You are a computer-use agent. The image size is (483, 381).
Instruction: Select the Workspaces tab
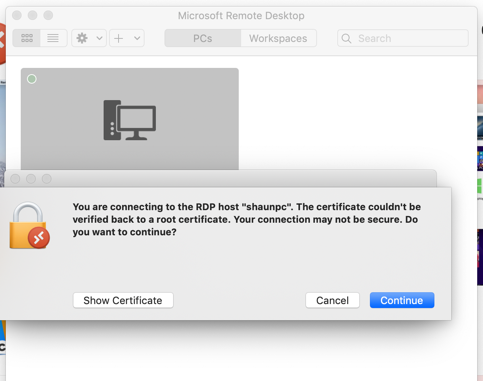[278, 38]
